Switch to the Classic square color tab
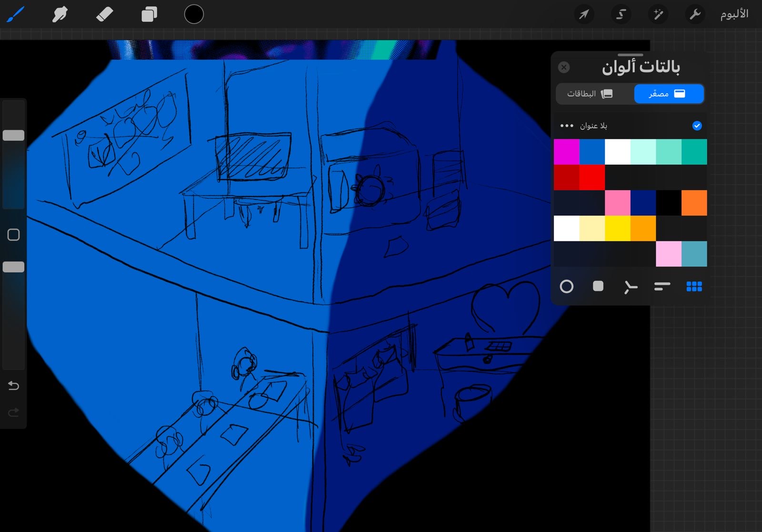This screenshot has height=532, width=762. (x=598, y=286)
